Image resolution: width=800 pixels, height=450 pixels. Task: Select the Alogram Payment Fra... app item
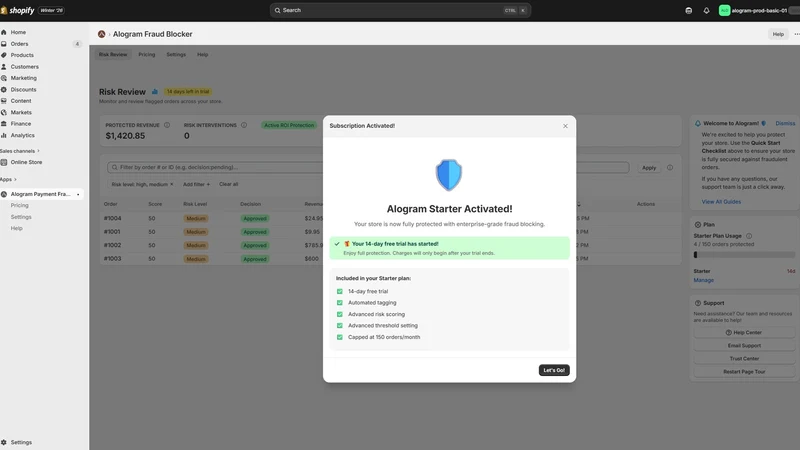coord(41,194)
